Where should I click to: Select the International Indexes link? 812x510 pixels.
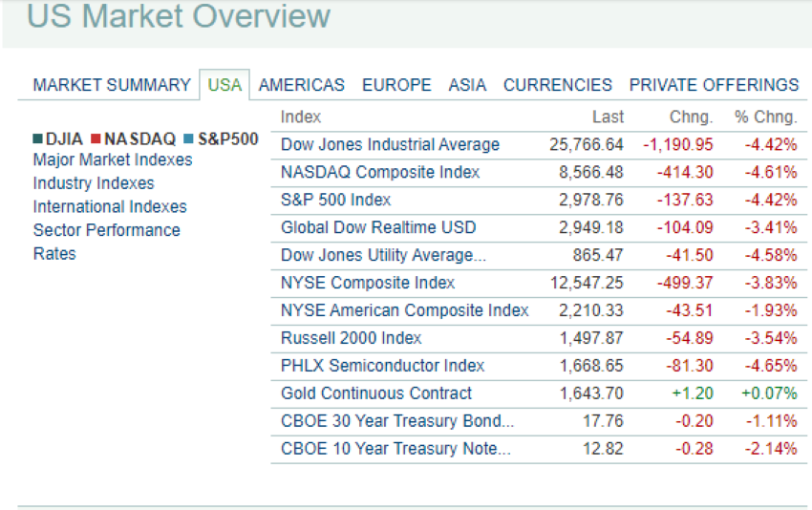click(110, 206)
